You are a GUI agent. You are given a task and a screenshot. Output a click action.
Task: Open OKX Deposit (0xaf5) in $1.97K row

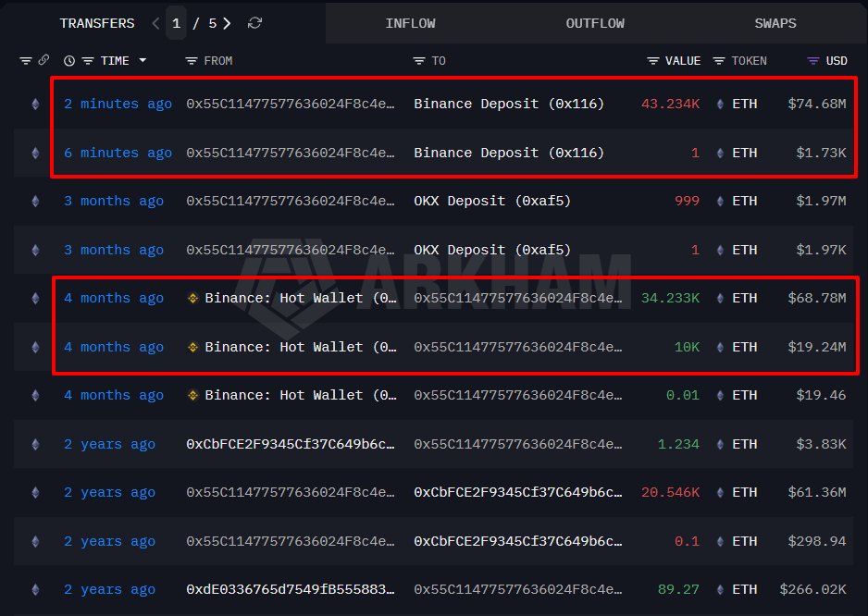492,250
